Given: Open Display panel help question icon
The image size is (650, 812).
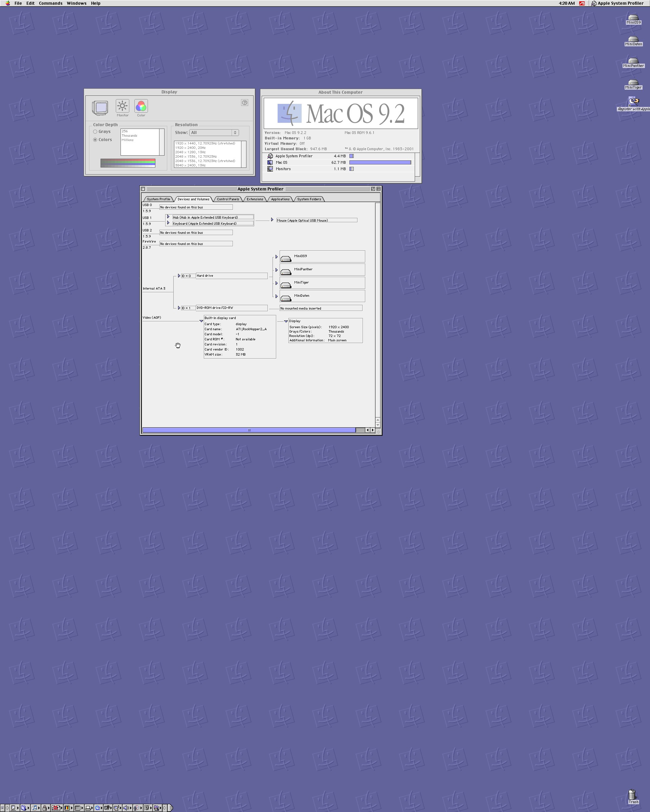Looking at the screenshot, I should click(244, 103).
